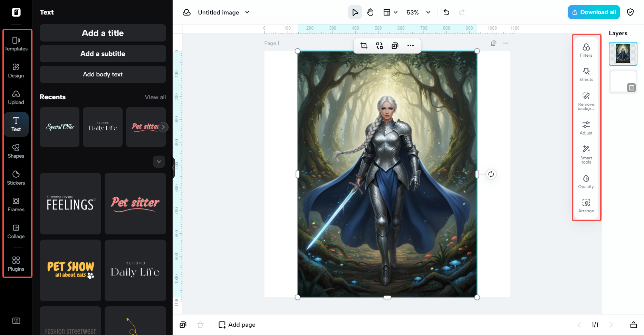Activate the hand pan tool
The width and height of the screenshot is (644, 335).
tap(370, 12)
